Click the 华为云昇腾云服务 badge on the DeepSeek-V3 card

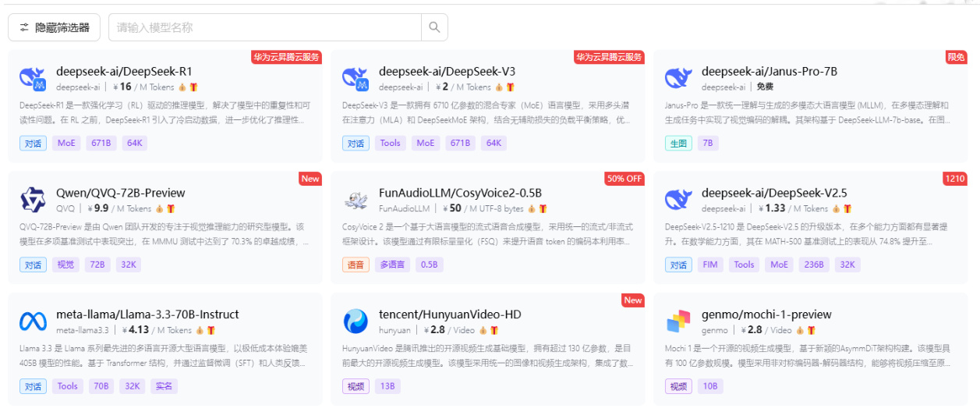pyautogui.click(x=609, y=57)
